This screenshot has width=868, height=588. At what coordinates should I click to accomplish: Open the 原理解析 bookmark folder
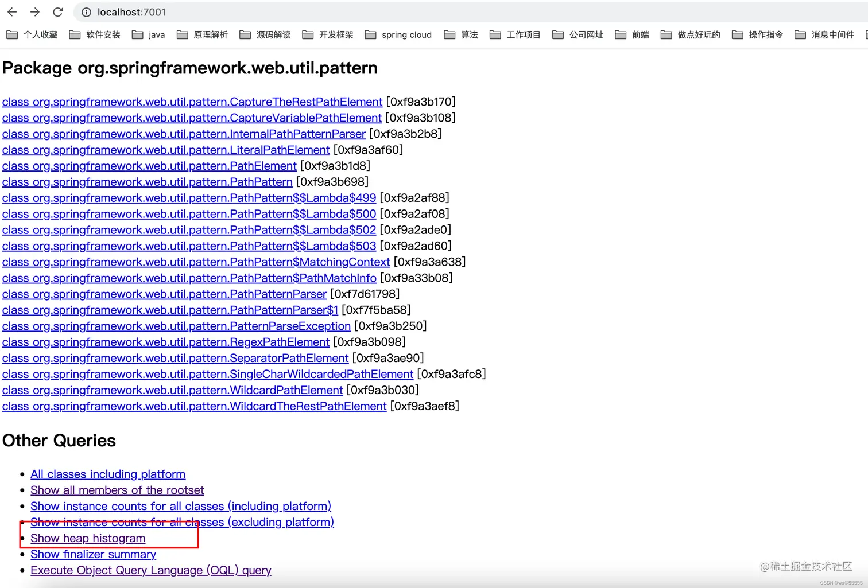point(202,35)
